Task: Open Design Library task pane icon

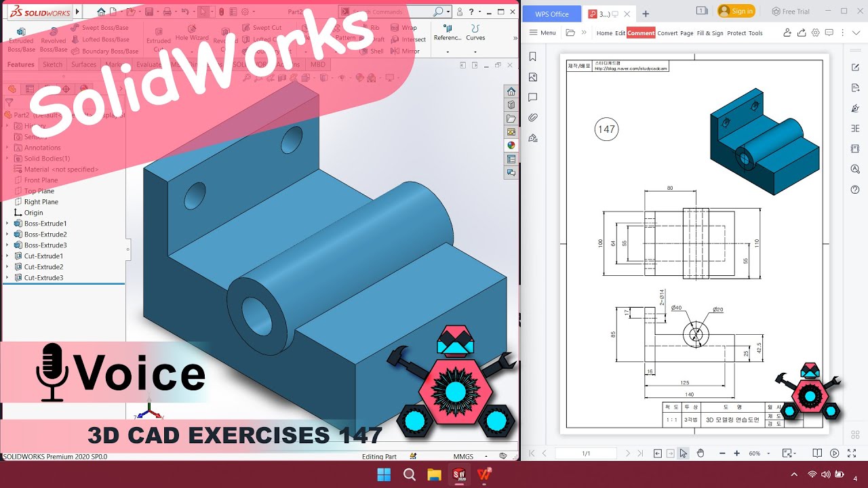Action: [x=511, y=105]
